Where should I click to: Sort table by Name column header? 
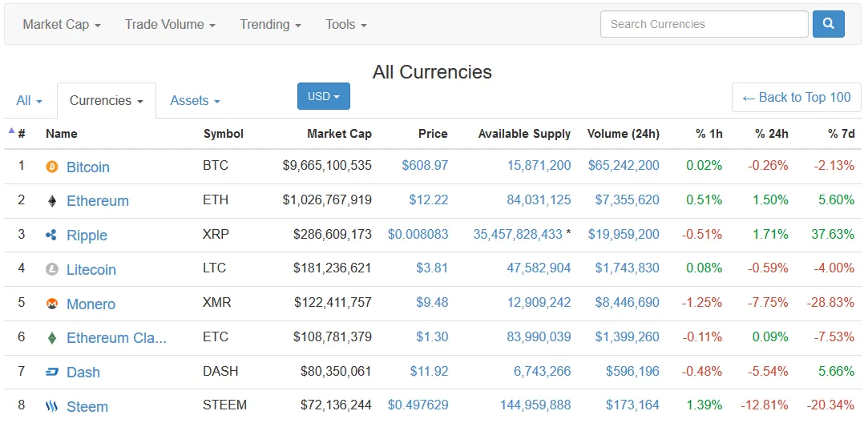point(62,134)
